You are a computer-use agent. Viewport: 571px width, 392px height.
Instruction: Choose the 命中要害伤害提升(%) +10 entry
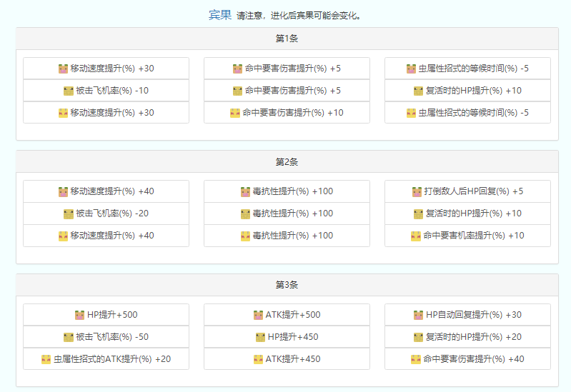292,113
